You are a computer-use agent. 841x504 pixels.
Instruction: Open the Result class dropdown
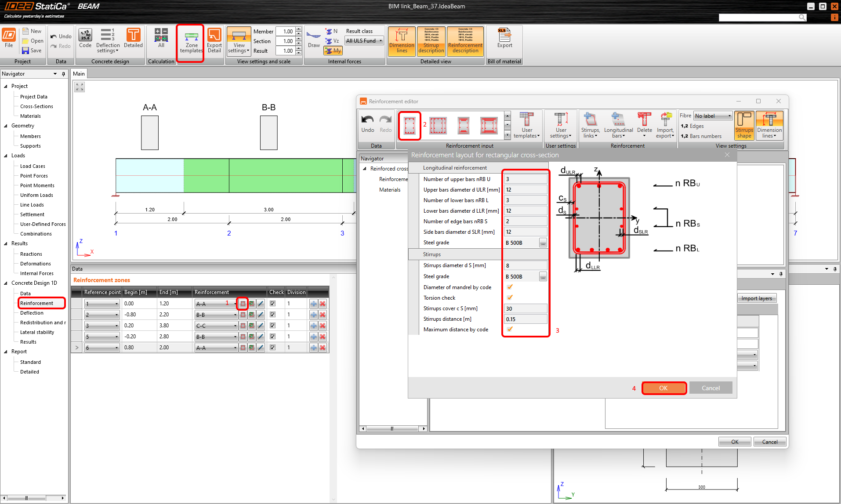click(364, 41)
